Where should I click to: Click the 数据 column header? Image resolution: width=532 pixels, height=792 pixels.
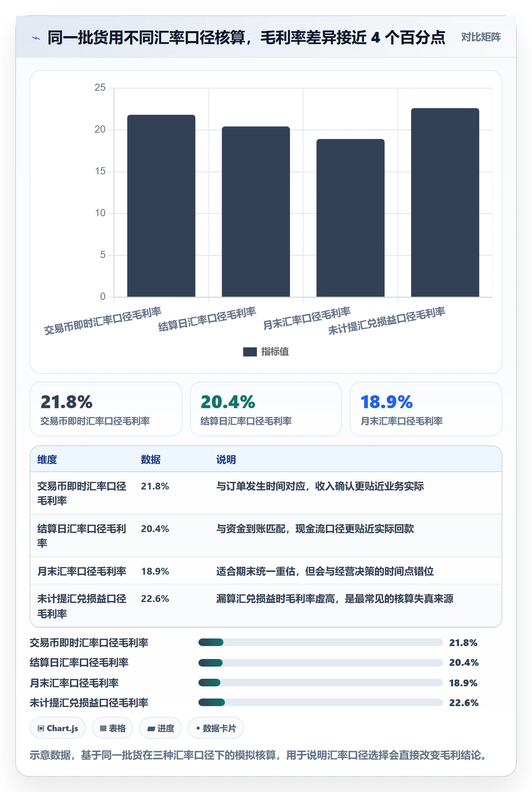tap(151, 459)
